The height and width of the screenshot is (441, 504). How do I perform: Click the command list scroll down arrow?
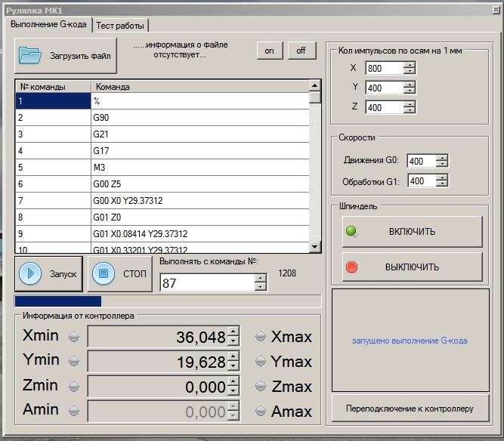[314, 247]
